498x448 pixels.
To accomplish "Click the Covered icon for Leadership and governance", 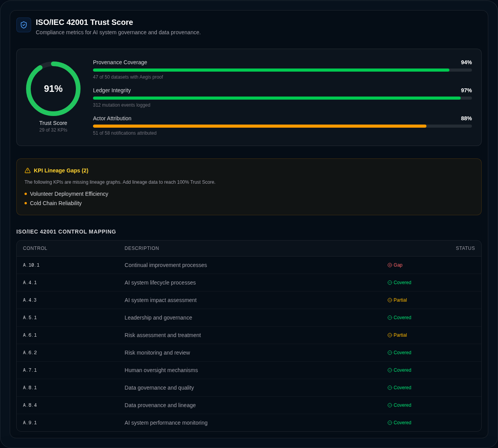I will click(389, 318).
